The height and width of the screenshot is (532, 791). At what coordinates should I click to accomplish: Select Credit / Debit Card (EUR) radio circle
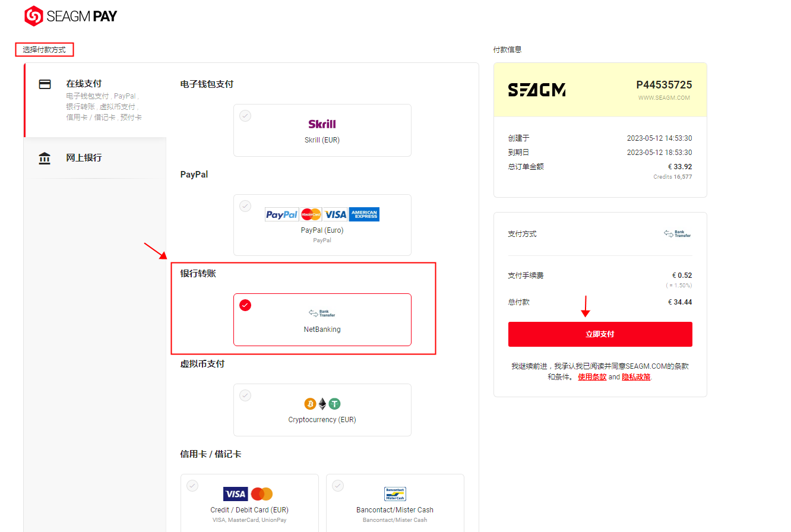coord(192,486)
